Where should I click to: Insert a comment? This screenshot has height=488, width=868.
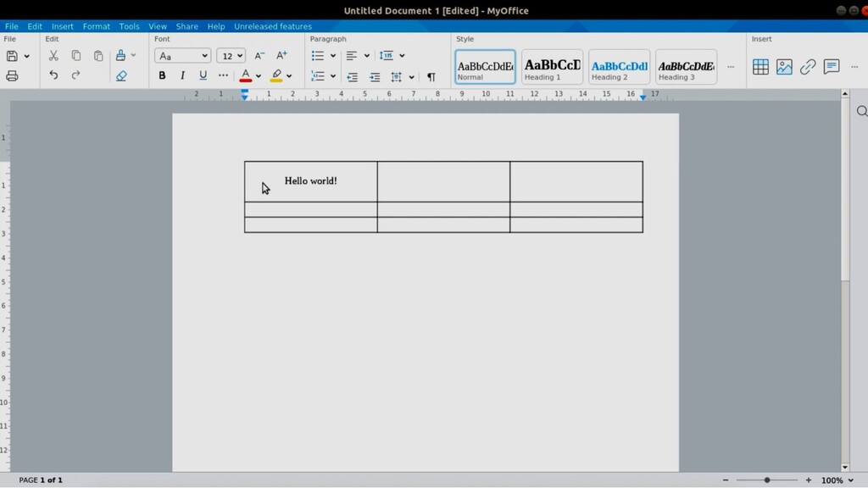pyautogui.click(x=832, y=67)
